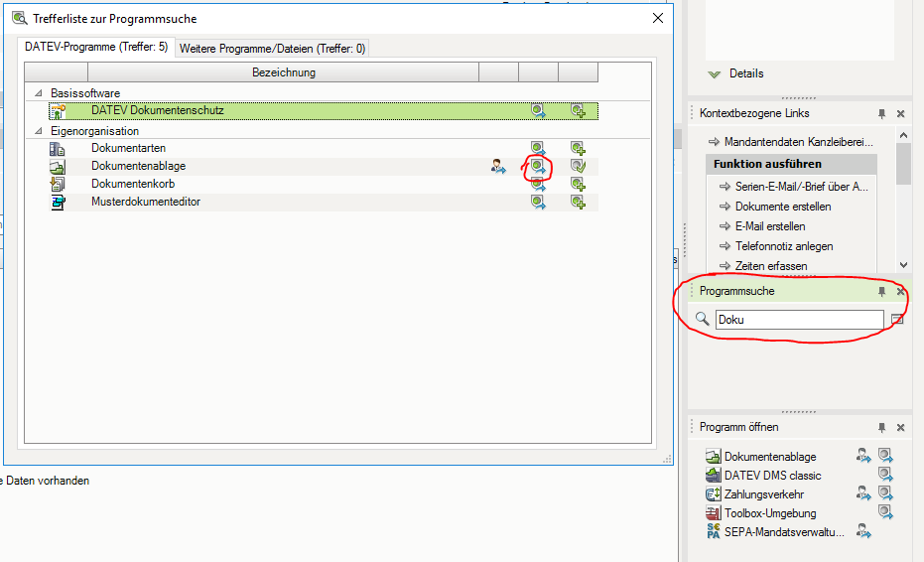Click the shield-arrow icon beside DATEV DMS classic
The image size is (924, 562).
coord(885,475)
